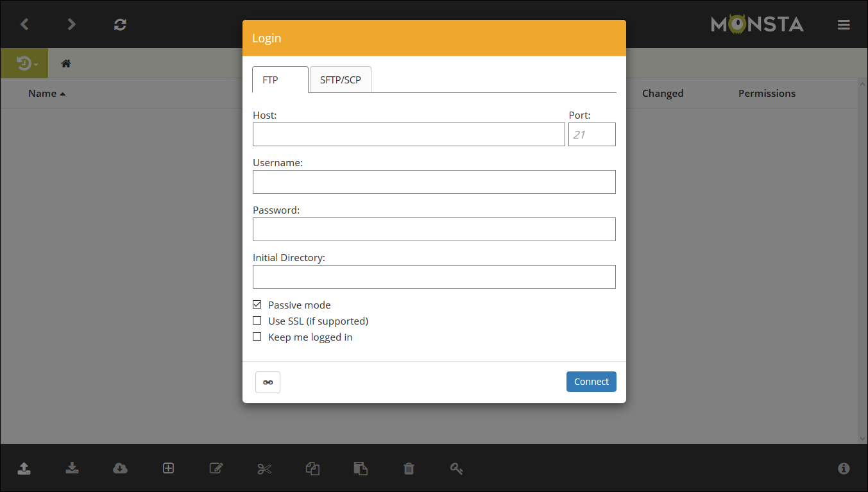868x492 pixels.
Task: Sort files by Name column
Action: pyautogui.click(x=47, y=94)
